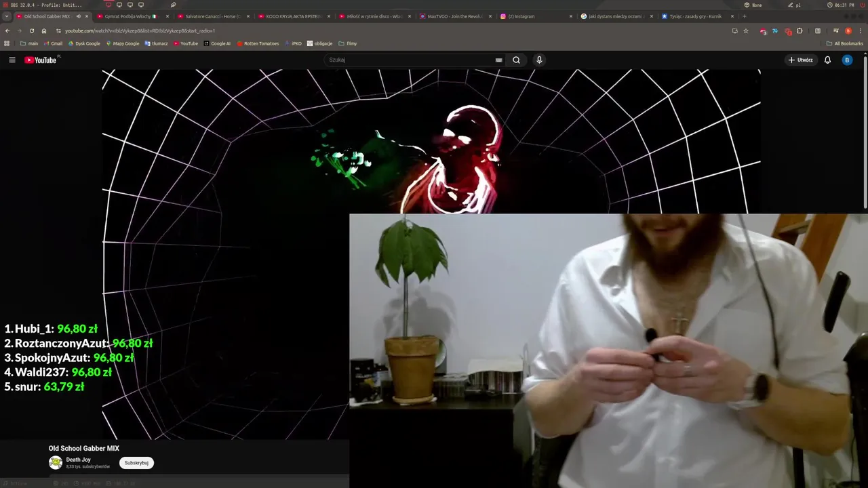
Task: Open the IPKO bookmark
Action: tap(294, 43)
